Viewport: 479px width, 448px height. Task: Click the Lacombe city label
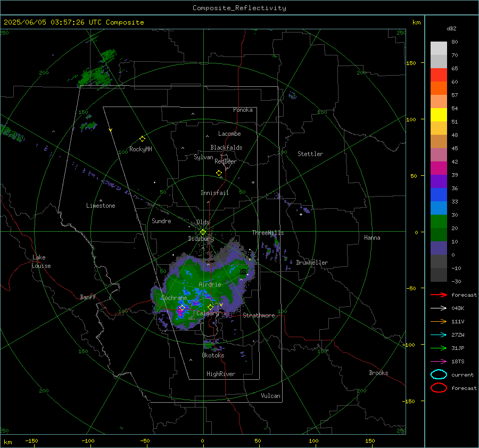point(229,134)
